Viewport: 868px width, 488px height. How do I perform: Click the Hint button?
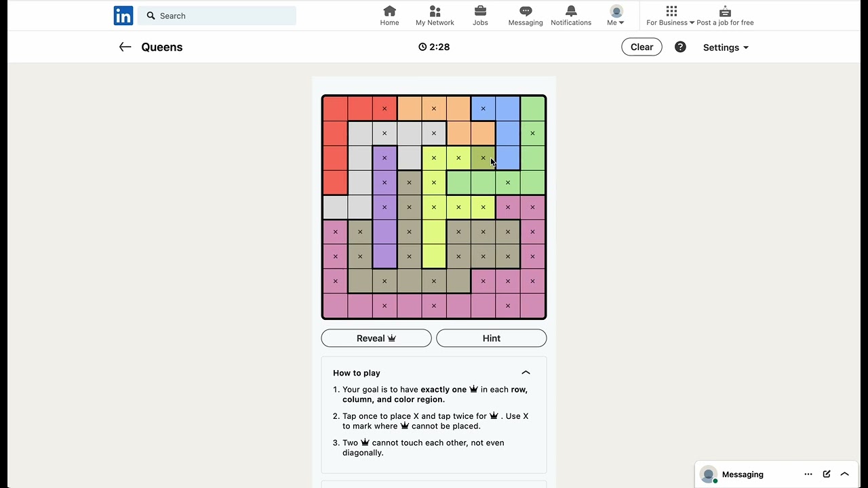click(491, 338)
